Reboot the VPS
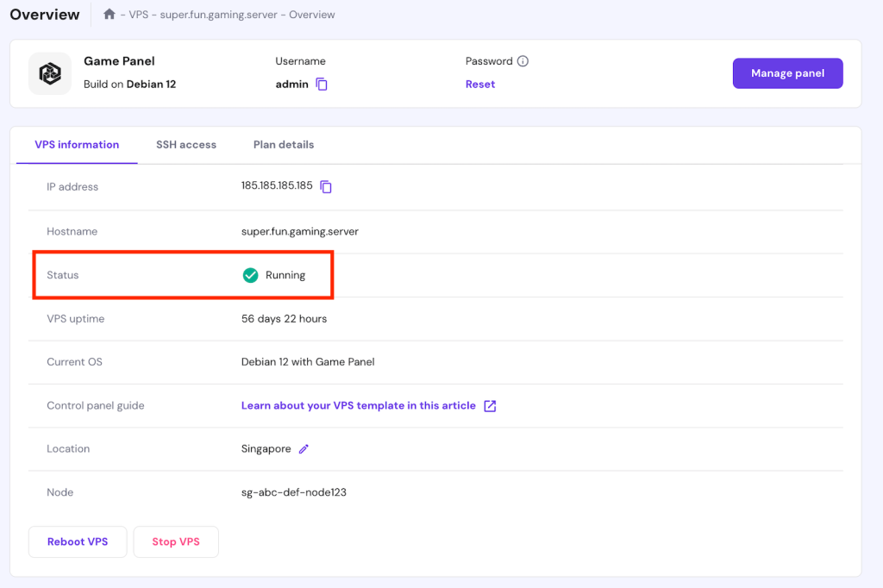Image resolution: width=883 pixels, height=588 pixels. [x=77, y=541]
